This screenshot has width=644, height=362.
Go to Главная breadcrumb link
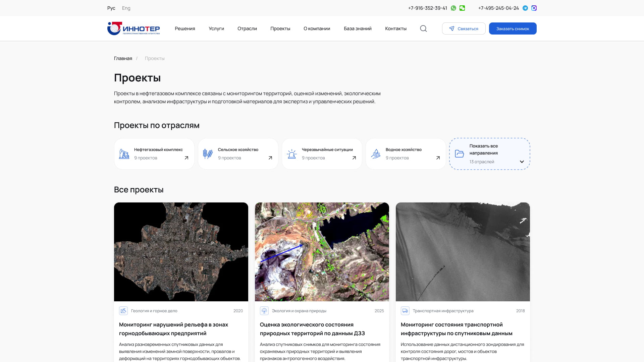123,58
